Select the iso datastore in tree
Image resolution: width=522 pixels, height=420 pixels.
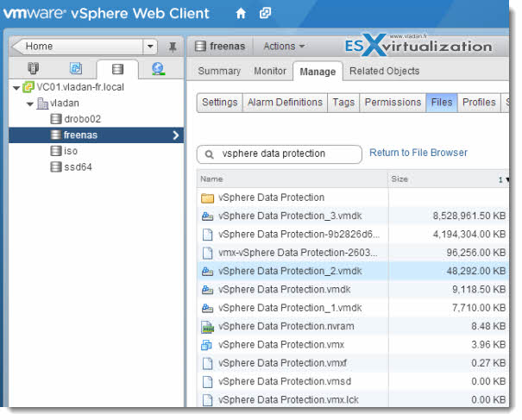tap(71, 151)
